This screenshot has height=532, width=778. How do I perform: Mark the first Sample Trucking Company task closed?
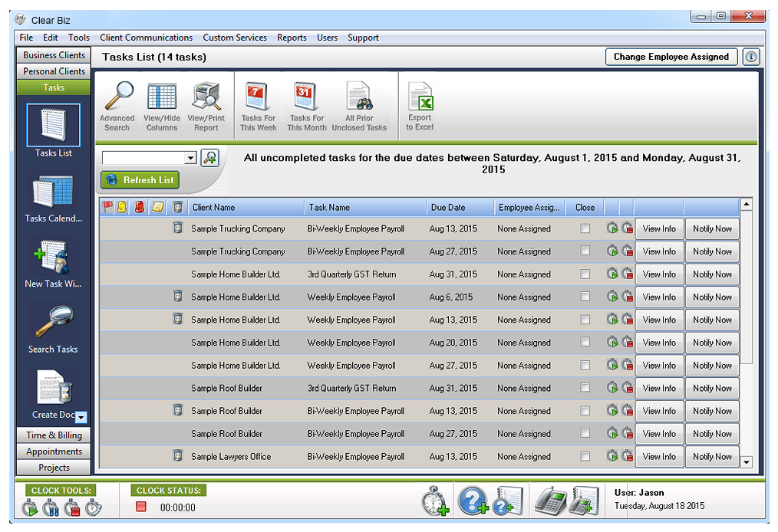point(585,228)
